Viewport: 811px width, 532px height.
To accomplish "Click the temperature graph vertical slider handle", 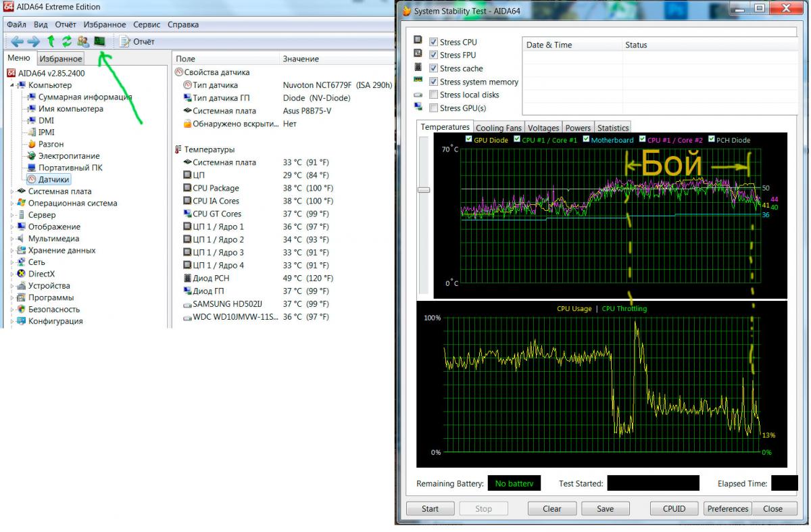I will [424, 190].
